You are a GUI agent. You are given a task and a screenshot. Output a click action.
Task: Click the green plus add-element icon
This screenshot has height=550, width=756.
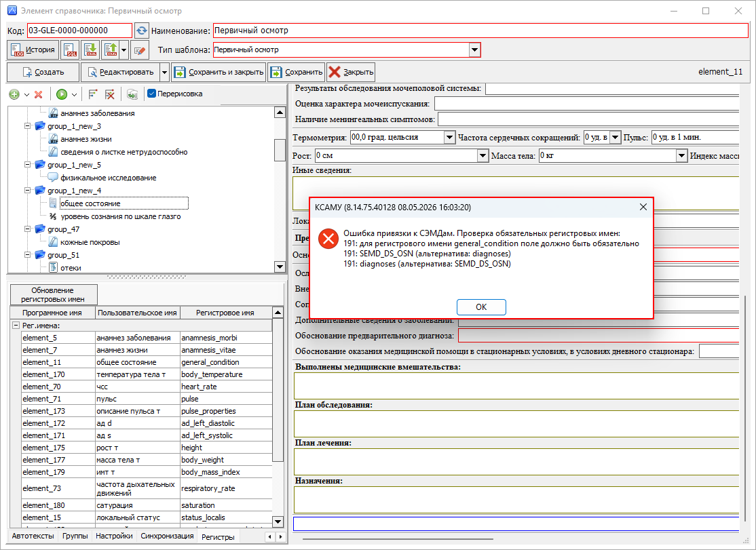coord(14,94)
